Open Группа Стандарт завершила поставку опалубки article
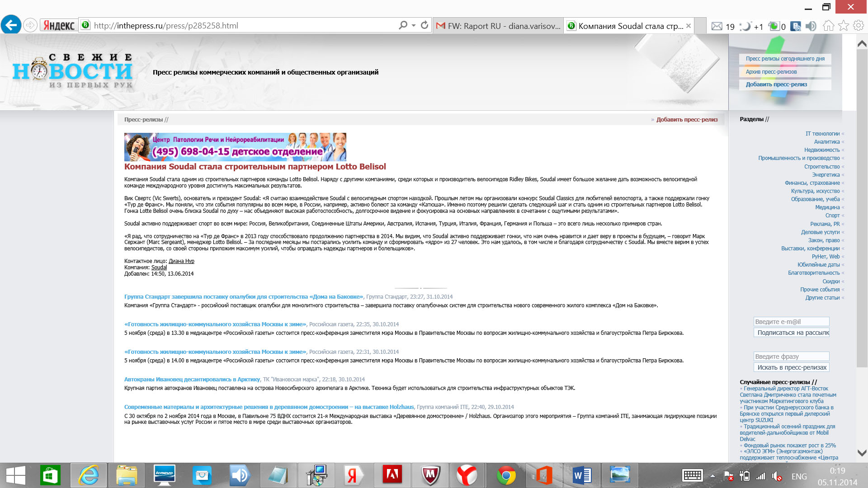The height and width of the screenshot is (488, 868). (x=244, y=297)
